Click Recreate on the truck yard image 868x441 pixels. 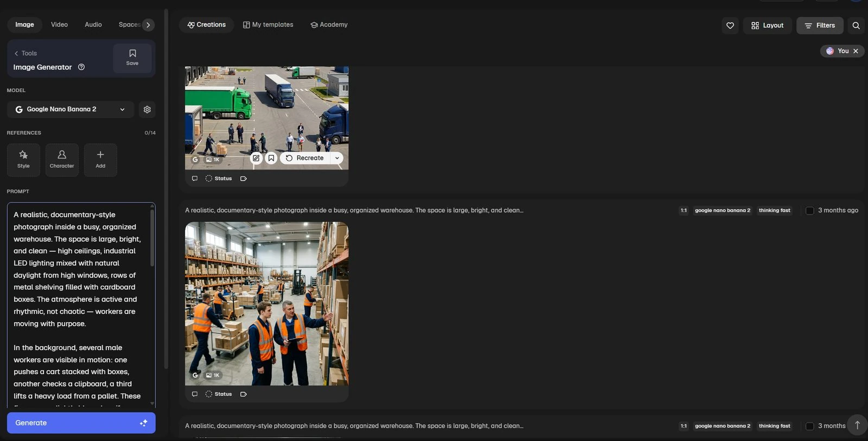[x=305, y=158]
